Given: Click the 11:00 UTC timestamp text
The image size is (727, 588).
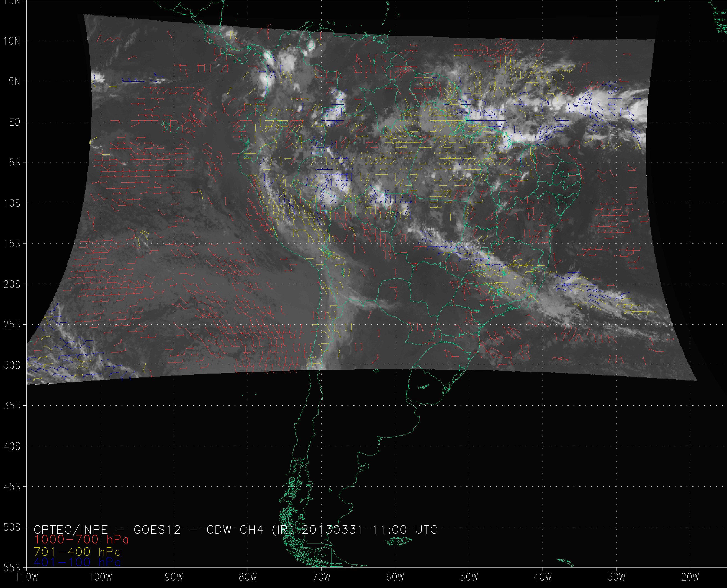Looking at the screenshot, I should click(405, 529).
